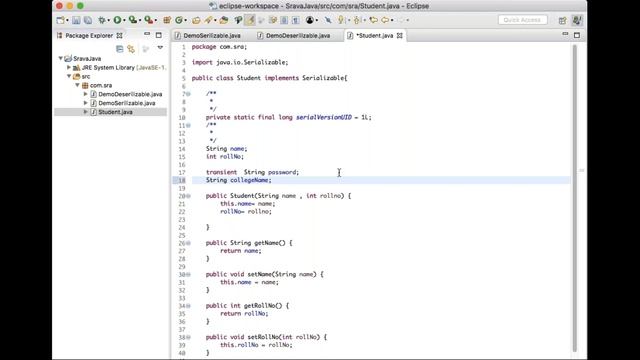Collapse the SravaJava project node
Image resolution: width=640 pixels, height=360 pixels.
[x=61, y=58]
